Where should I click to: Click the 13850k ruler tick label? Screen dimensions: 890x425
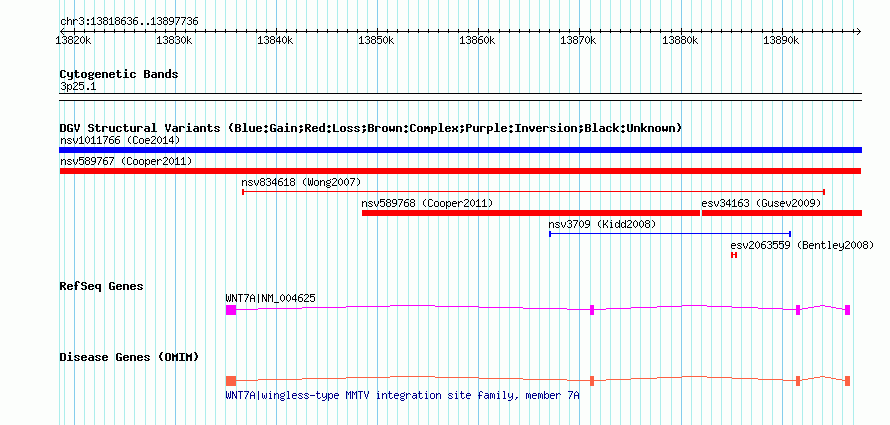tap(377, 40)
